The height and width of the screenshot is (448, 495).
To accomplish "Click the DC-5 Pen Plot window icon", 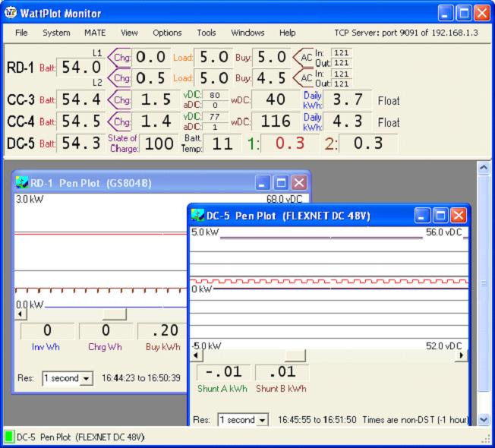I will pos(197,216).
